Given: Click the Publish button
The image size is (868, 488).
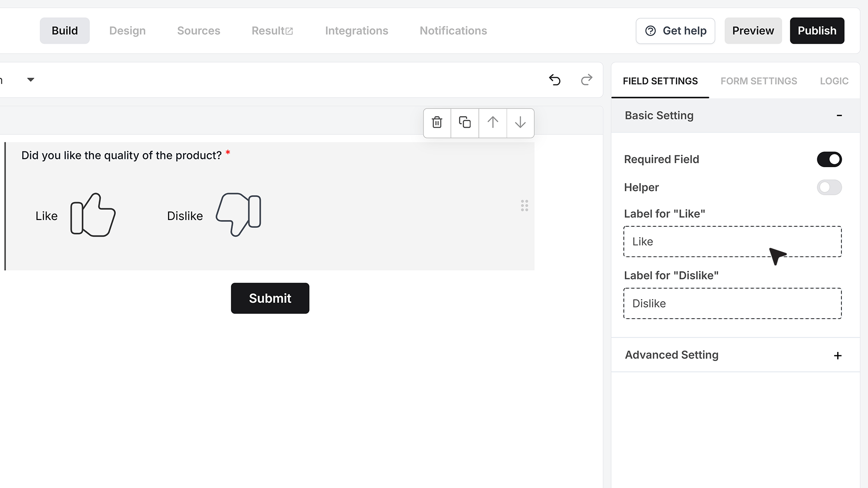Looking at the screenshot, I should tap(817, 31).
